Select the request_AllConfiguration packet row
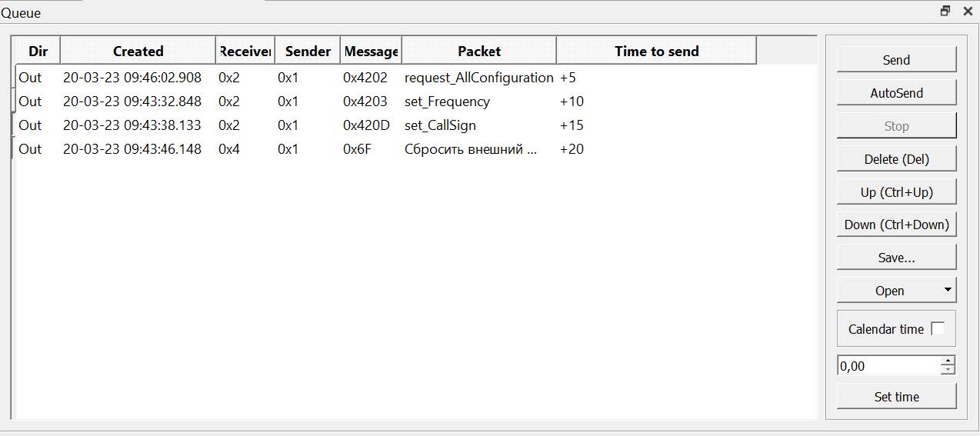Image resolution: width=980 pixels, height=436 pixels. pos(478,78)
